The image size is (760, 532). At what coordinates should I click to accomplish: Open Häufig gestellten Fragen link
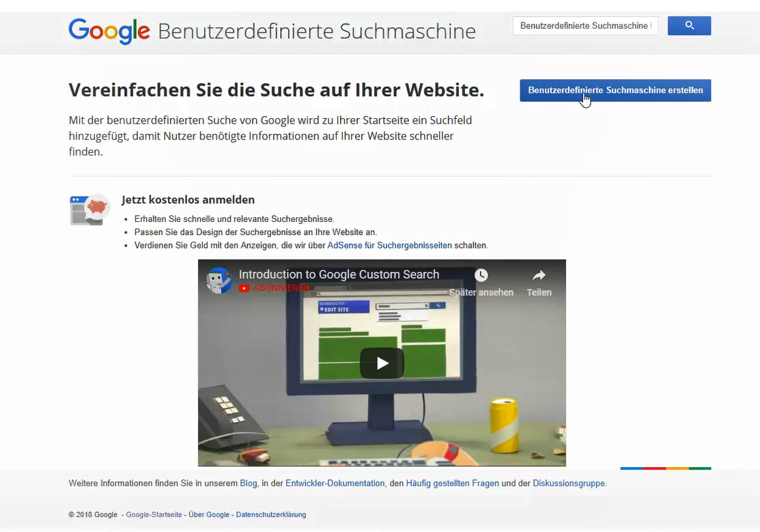[x=452, y=484]
